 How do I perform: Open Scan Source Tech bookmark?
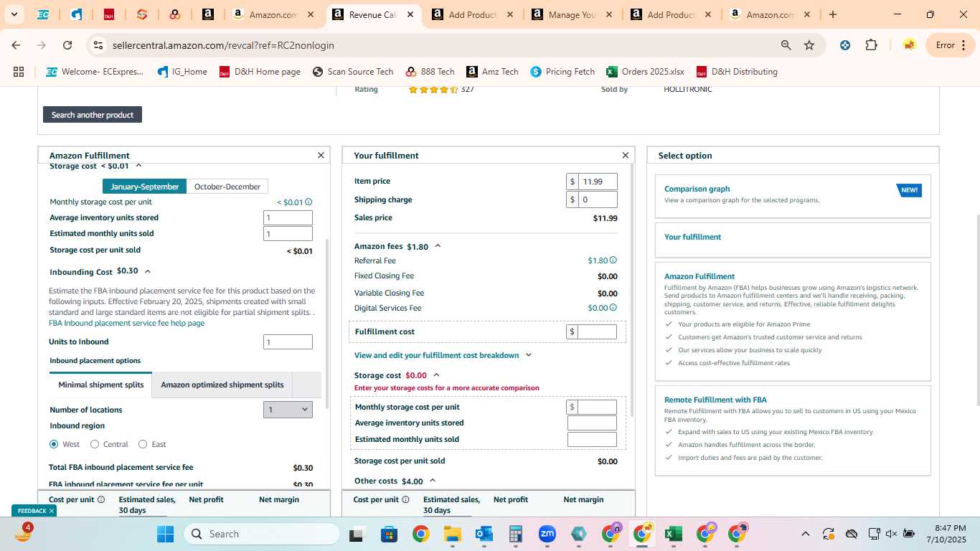(353, 72)
